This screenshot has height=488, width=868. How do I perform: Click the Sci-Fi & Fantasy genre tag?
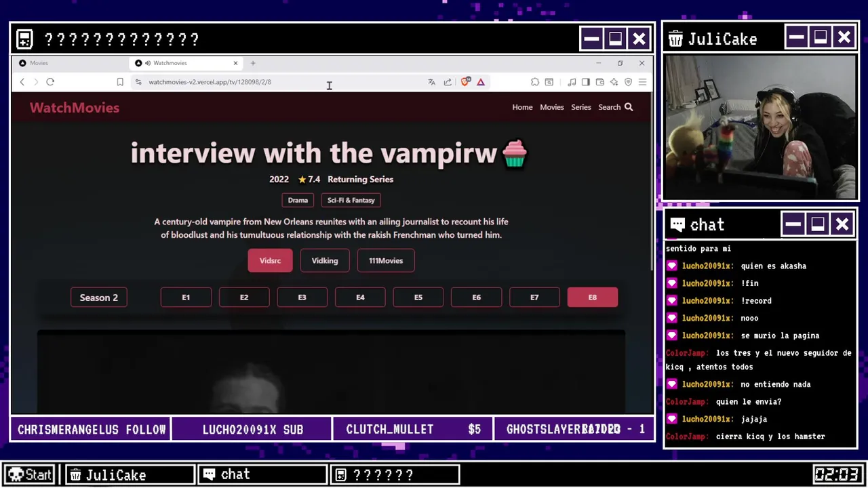pyautogui.click(x=351, y=200)
